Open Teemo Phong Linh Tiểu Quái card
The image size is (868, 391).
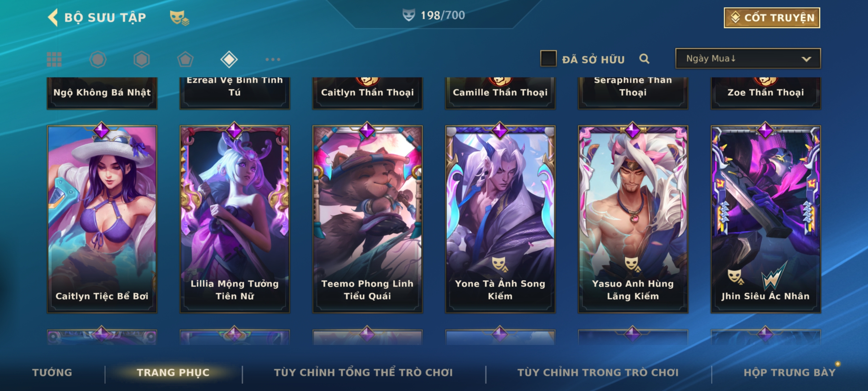pos(367,219)
